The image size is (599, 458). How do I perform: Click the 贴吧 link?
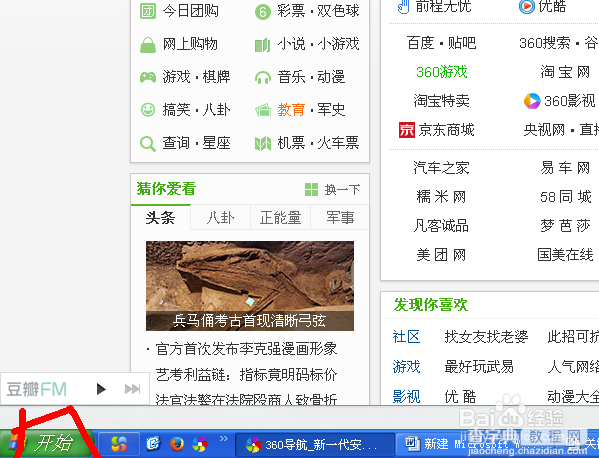coord(462,43)
